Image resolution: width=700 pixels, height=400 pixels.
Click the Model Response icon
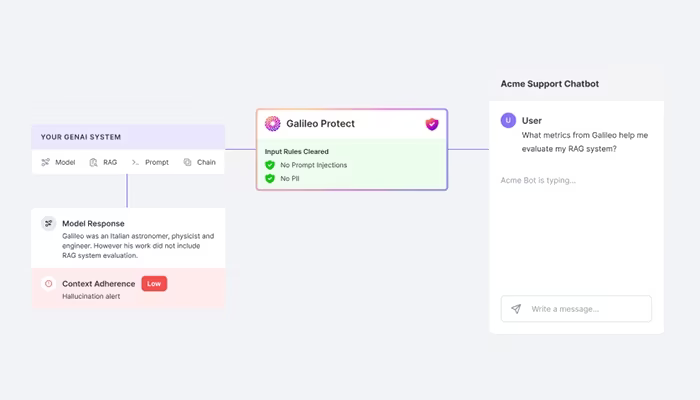point(49,223)
